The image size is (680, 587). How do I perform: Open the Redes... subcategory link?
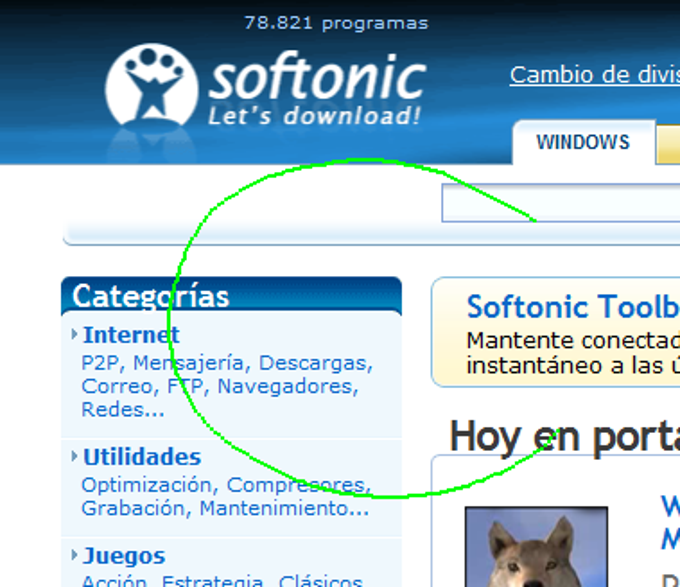click(123, 409)
